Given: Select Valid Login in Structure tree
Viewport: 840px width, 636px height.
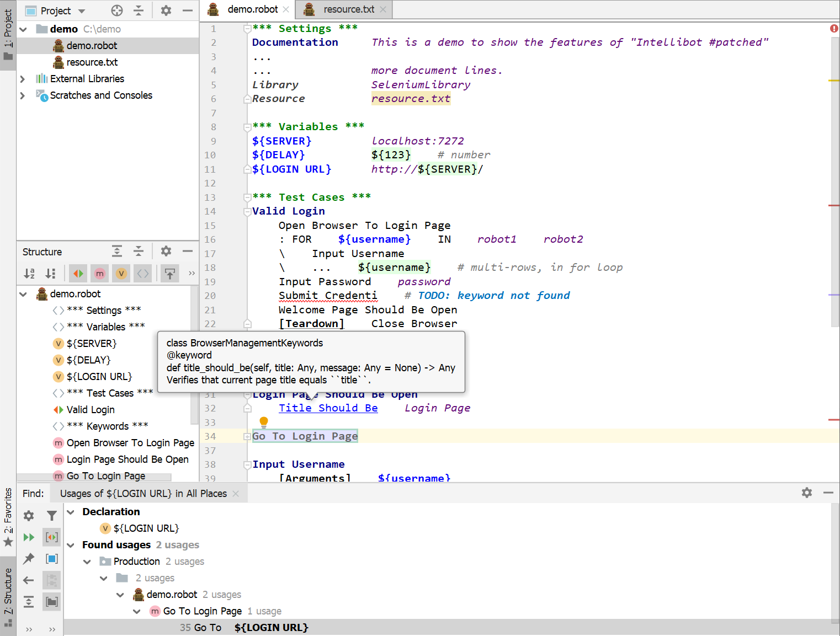Looking at the screenshot, I should tap(91, 410).
